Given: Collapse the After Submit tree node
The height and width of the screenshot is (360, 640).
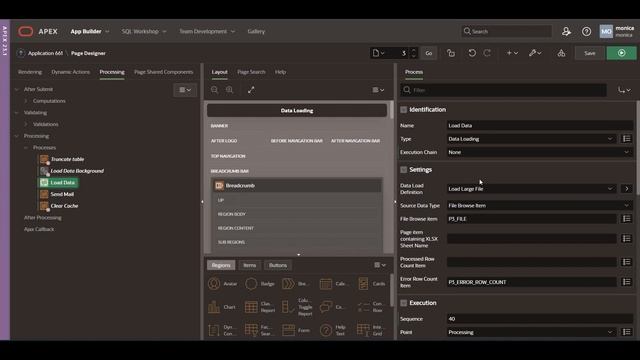Looking at the screenshot, I should 17,89.
